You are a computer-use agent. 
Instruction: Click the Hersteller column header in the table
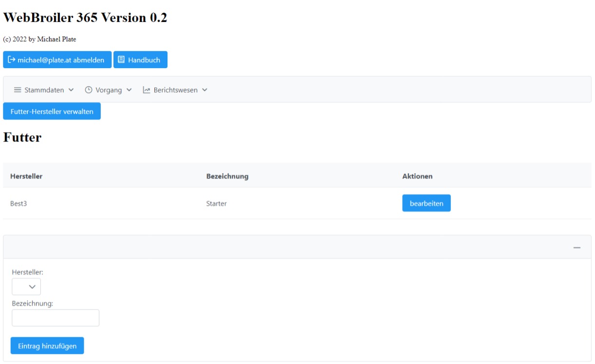(x=26, y=176)
